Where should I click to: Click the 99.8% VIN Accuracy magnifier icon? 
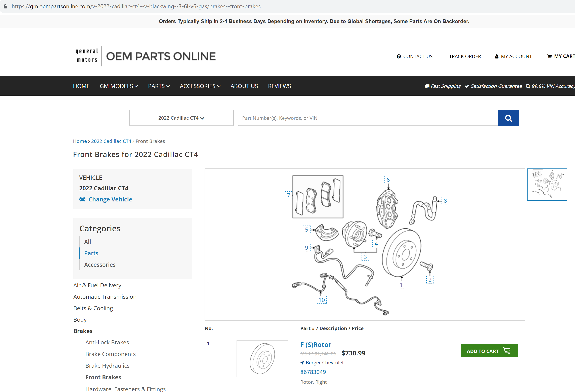(x=528, y=86)
